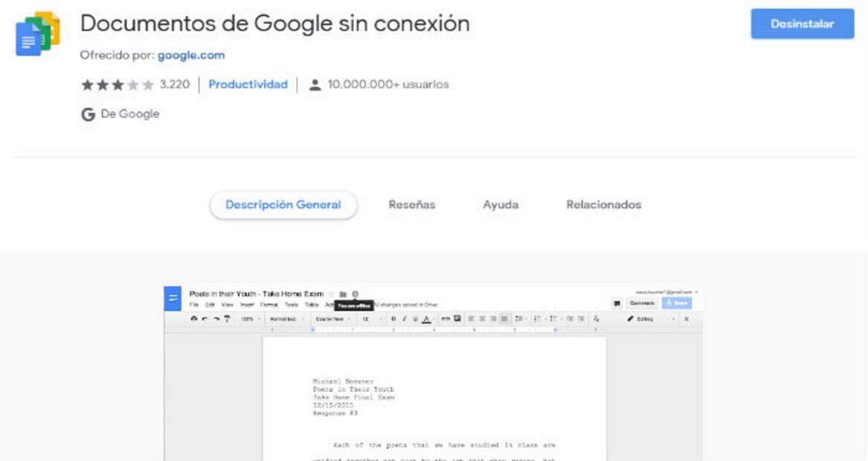Click the users person icon
868x461 pixels.
click(315, 85)
